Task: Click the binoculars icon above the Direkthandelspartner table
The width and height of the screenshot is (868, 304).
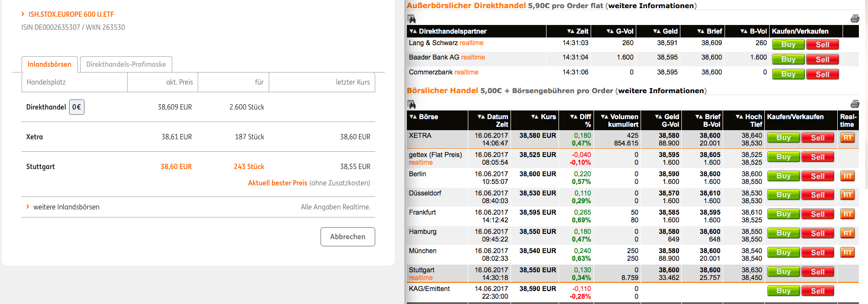Action: [x=411, y=19]
